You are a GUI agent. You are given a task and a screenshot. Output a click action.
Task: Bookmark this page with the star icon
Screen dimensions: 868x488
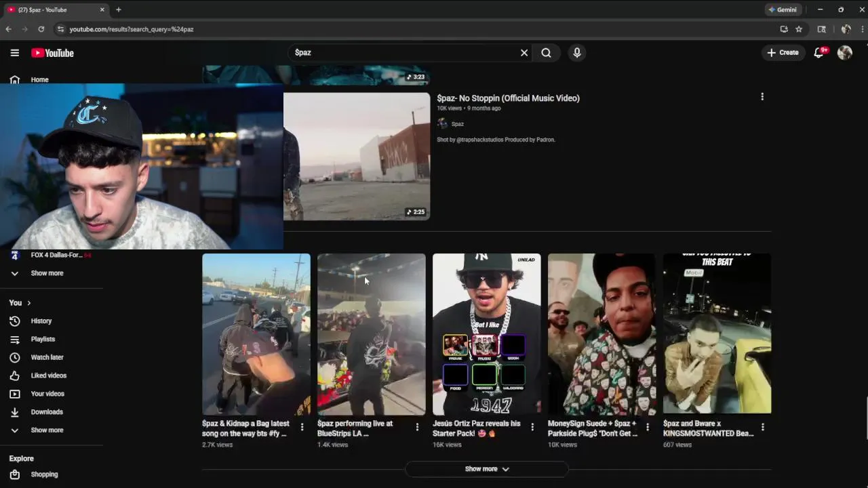click(799, 29)
